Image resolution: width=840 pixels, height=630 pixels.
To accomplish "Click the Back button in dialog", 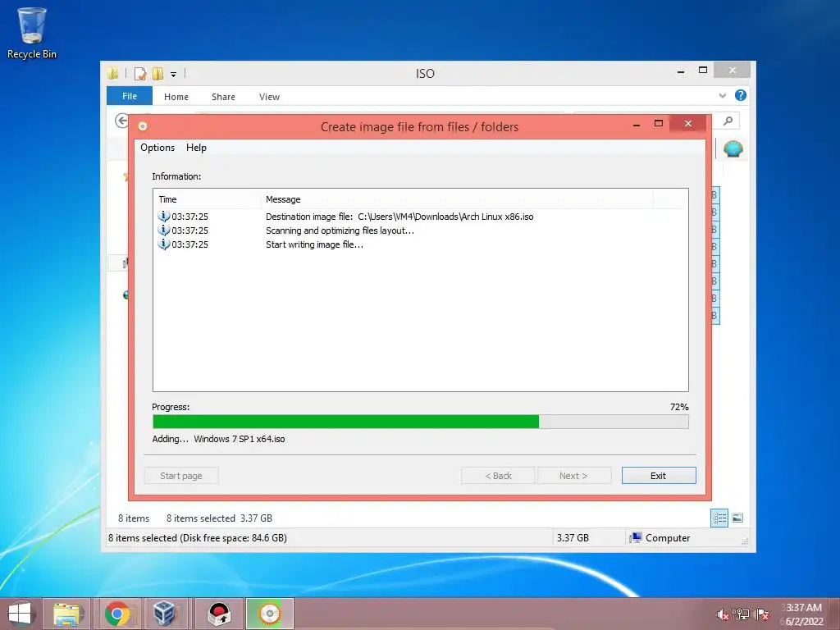I will [x=498, y=476].
